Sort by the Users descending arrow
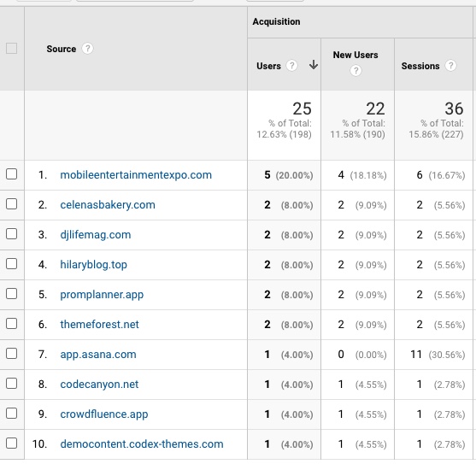The image size is (476, 464). click(x=314, y=65)
